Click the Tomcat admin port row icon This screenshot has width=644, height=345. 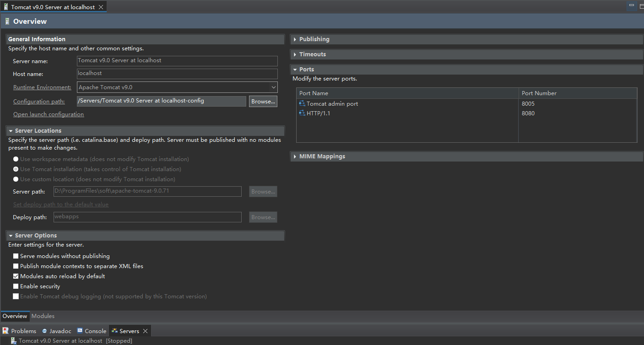point(302,104)
